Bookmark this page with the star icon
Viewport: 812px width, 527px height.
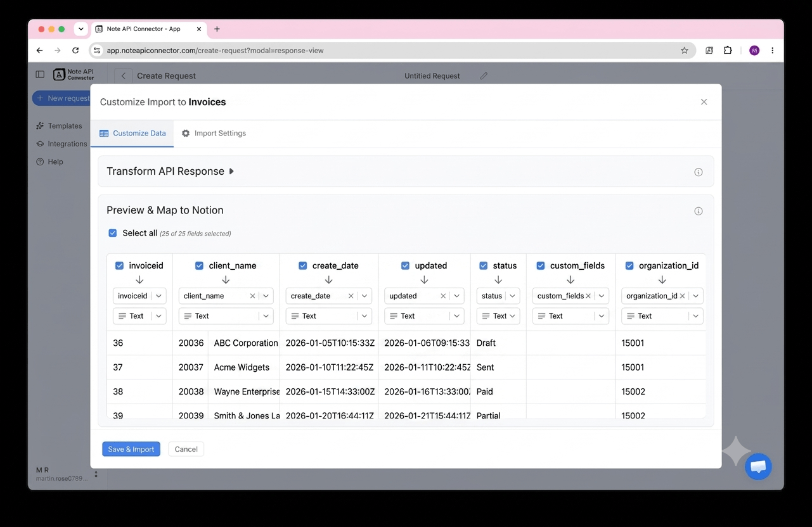coord(685,51)
